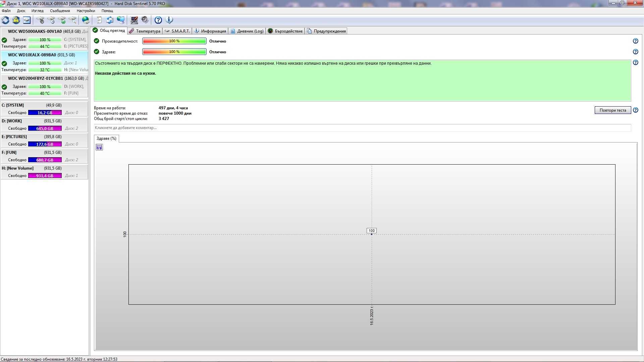Screen dimensions: 644x362
Task: Click the 40 °C temperature bar
Action: (x=45, y=93)
